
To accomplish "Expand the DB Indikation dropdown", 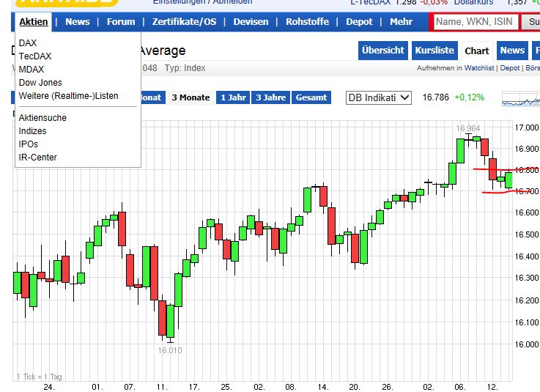I will [x=379, y=98].
